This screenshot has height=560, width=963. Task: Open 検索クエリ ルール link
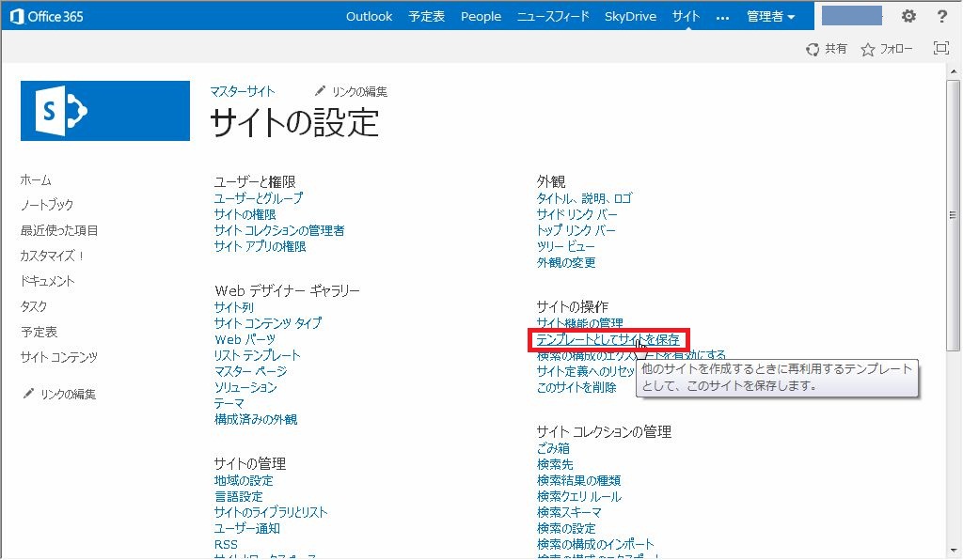tap(578, 496)
